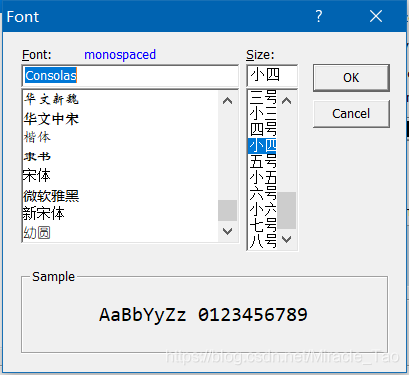Pick 微软雅黑 from the font list

click(51, 196)
